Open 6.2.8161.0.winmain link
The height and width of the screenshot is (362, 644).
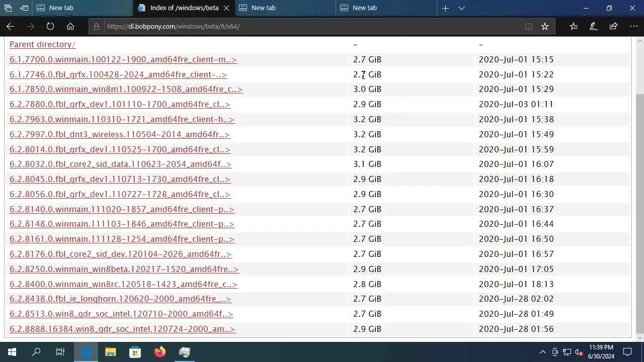click(x=122, y=239)
